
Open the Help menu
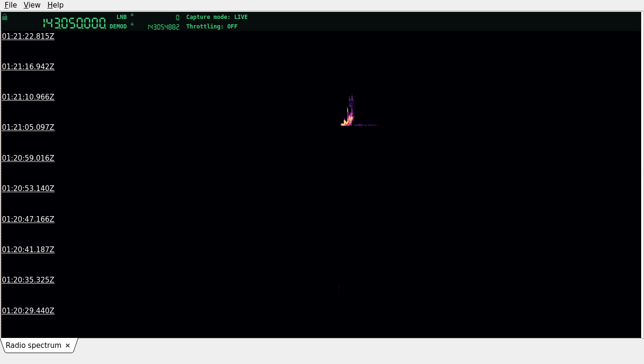pos(55,5)
